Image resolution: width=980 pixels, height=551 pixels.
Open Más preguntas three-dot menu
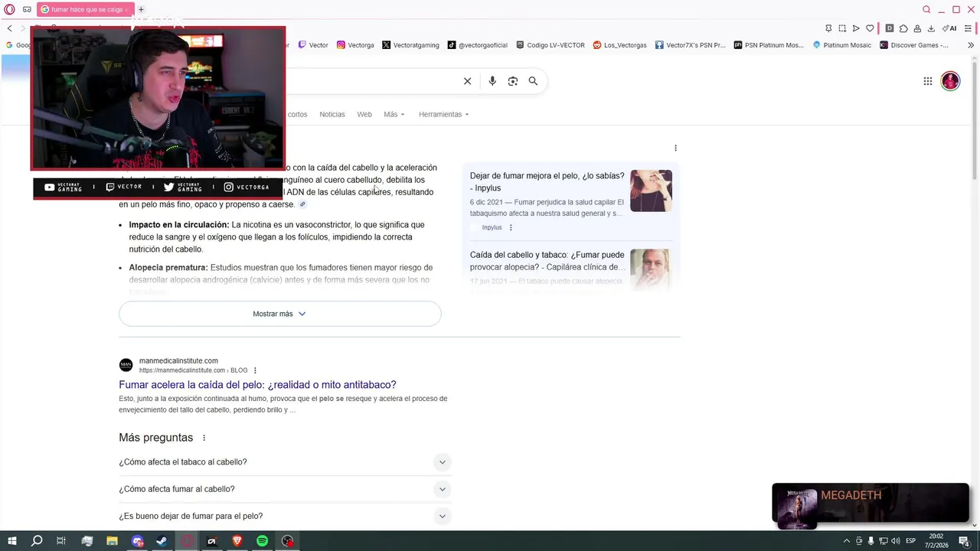(204, 438)
